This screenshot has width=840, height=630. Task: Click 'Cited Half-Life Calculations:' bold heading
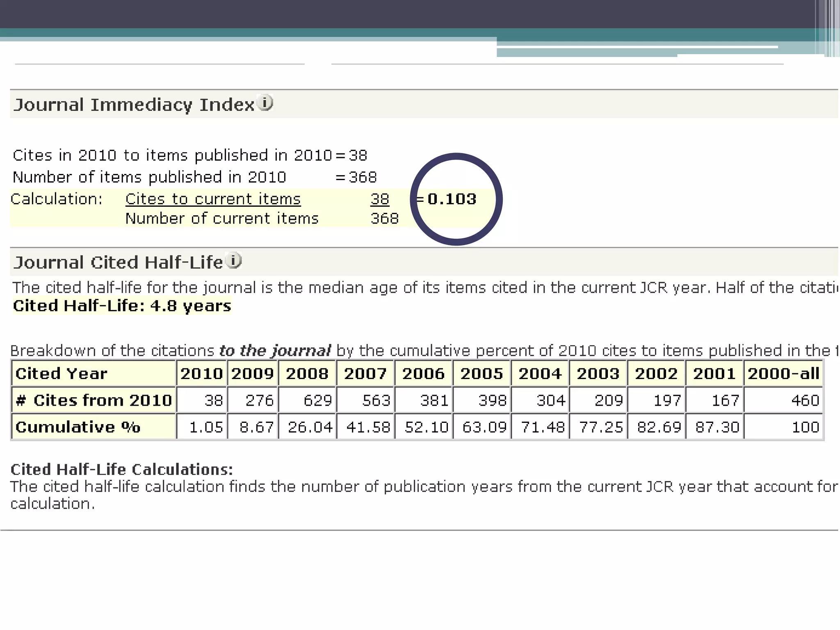click(x=121, y=469)
